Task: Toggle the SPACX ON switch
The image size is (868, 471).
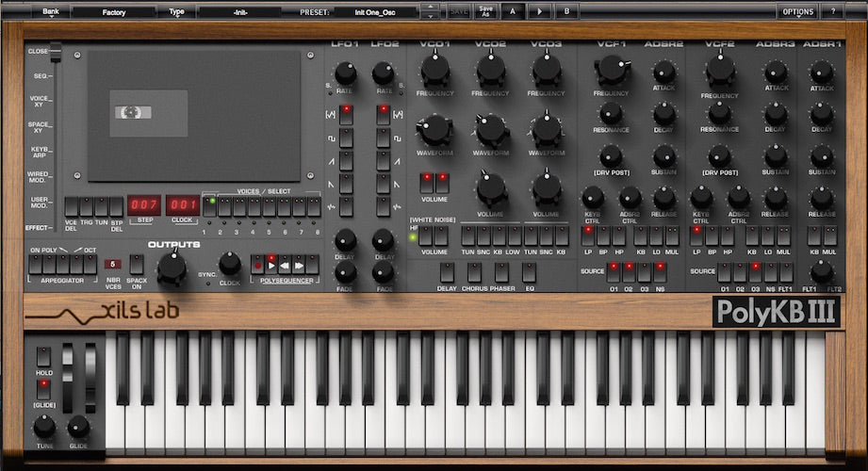Action: (x=138, y=264)
